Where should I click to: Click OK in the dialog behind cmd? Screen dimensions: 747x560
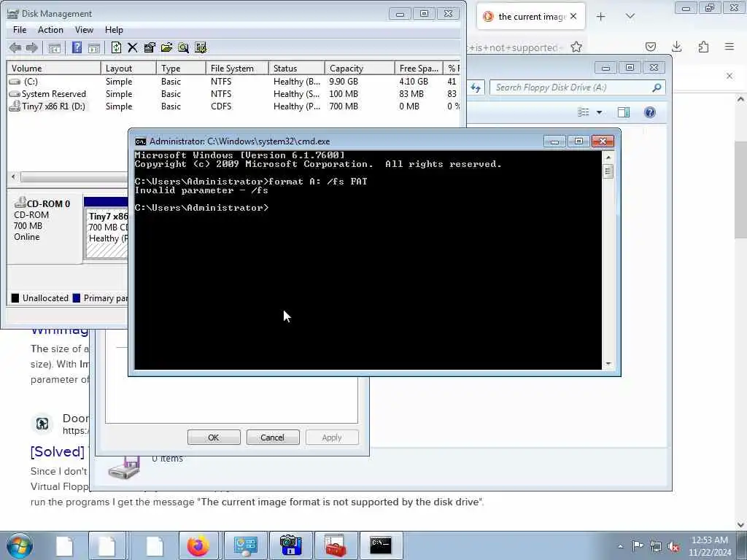[x=214, y=437]
